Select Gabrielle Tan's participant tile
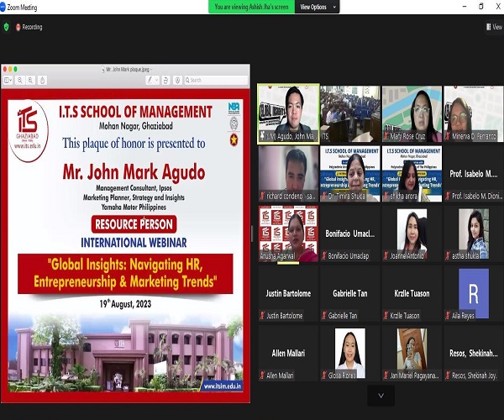This screenshot has width=504, height=420. point(350,293)
